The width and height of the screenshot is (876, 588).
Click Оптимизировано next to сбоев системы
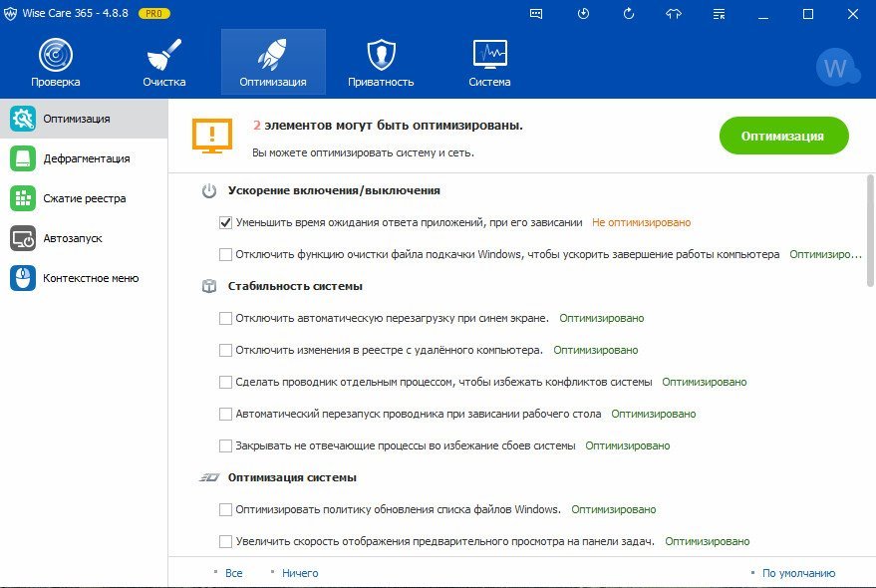click(628, 445)
